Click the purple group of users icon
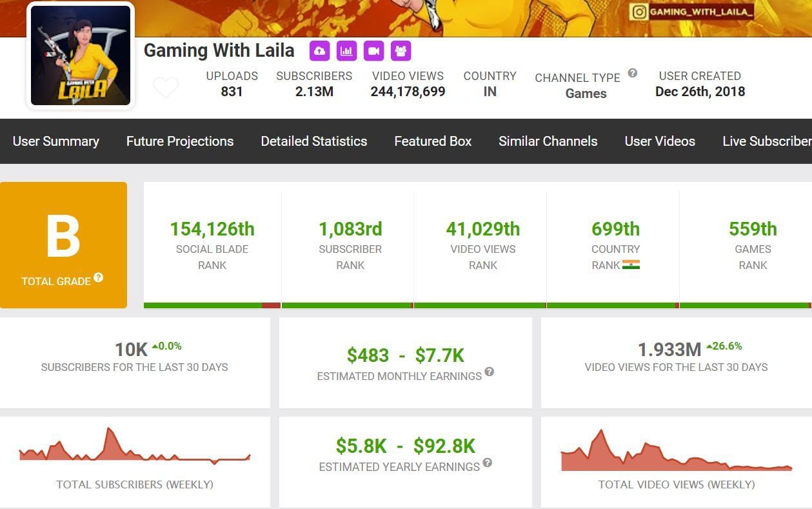The height and width of the screenshot is (509, 812). pos(401,50)
